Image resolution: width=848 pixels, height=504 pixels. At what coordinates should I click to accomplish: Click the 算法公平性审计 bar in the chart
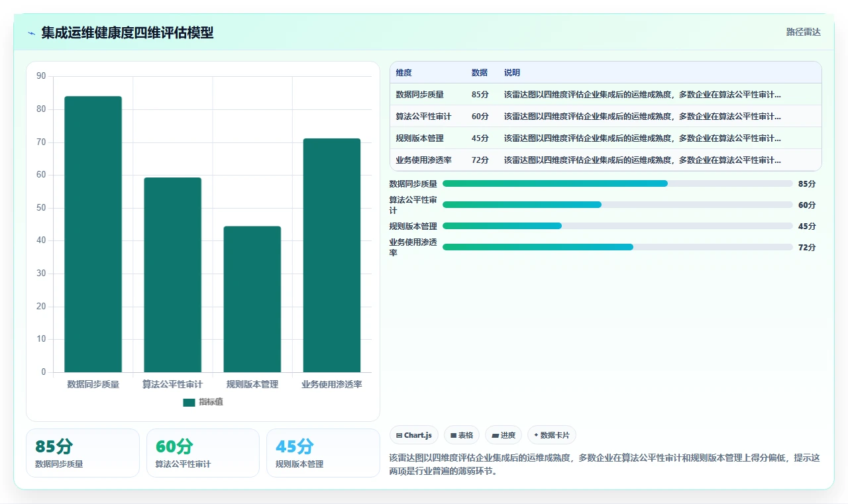pyautogui.click(x=172, y=275)
